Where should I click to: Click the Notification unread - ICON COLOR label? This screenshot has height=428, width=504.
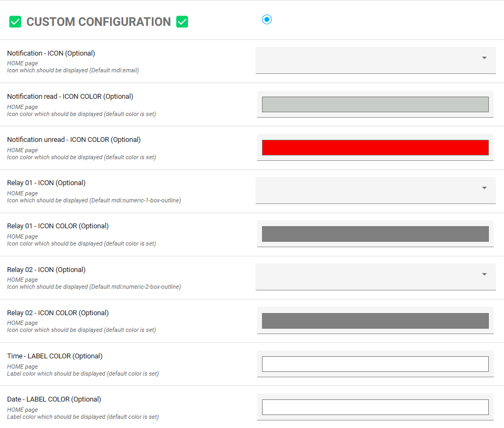[x=73, y=140]
